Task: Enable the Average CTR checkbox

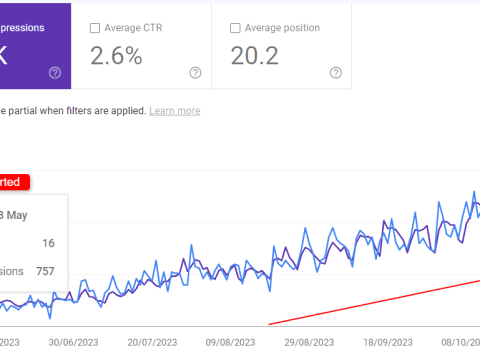Action: pos(95,28)
